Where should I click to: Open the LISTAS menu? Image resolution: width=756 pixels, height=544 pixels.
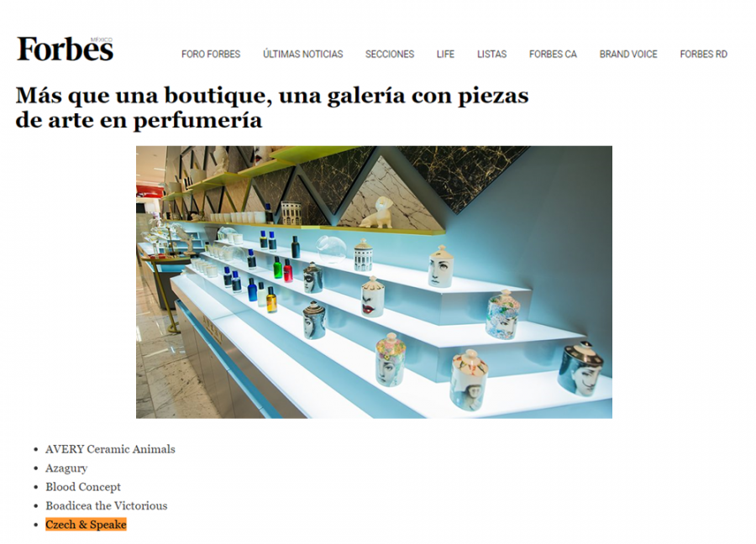(x=491, y=54)
